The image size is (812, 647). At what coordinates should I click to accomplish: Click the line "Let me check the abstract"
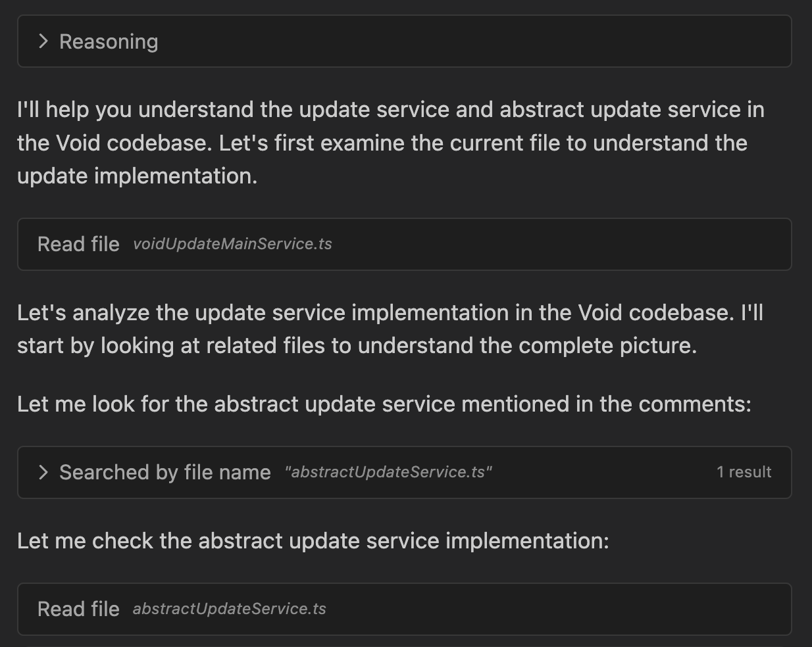click(313, 540)
